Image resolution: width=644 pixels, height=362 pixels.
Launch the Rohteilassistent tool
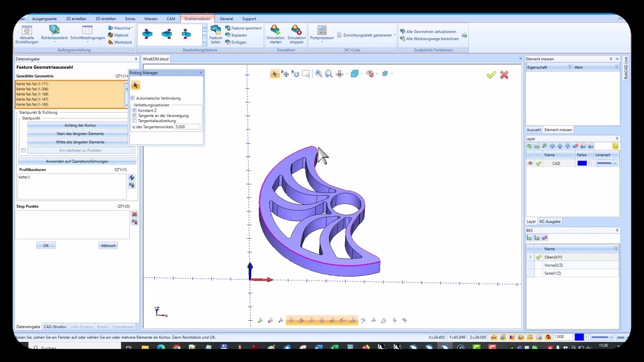click(x=54, y=33)
